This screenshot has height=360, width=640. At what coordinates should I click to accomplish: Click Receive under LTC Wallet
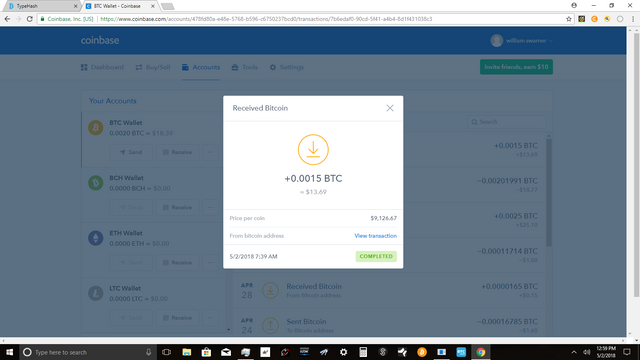[x=178, y=318]
